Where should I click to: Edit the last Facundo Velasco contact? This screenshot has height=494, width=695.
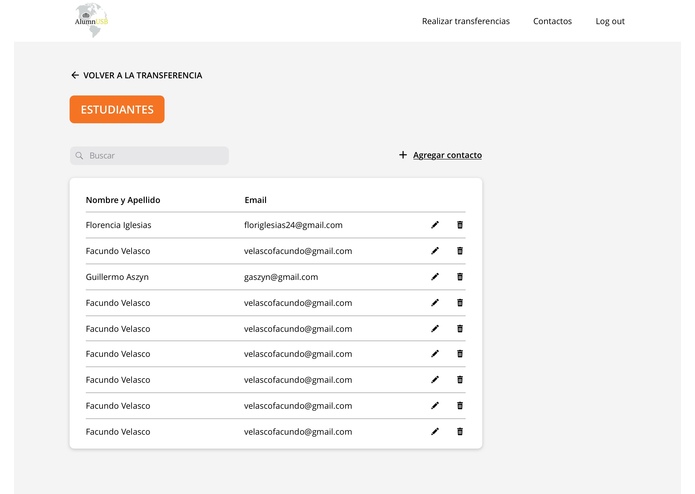[435, 432]
